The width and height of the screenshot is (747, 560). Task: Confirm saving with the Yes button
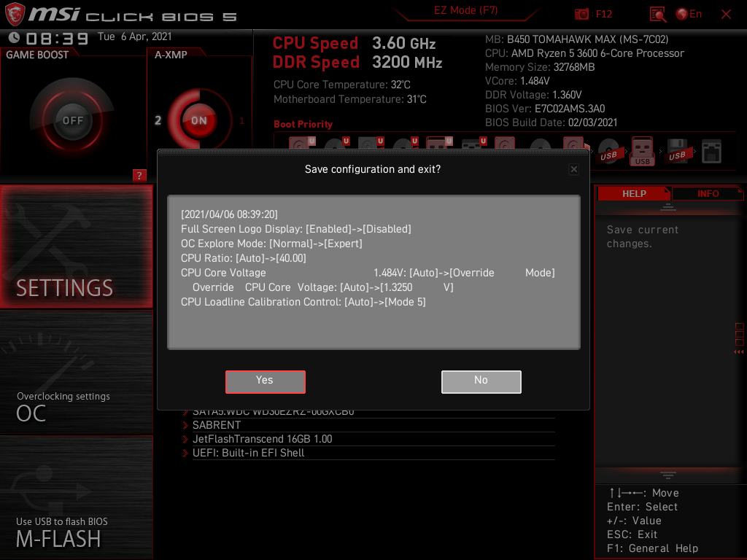(266, 381)
